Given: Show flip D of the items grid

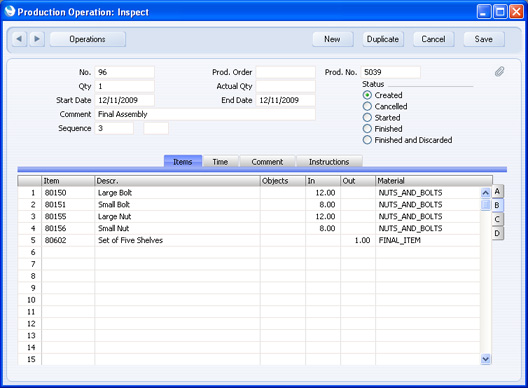Looking at the screenshot, I should 497,233.
